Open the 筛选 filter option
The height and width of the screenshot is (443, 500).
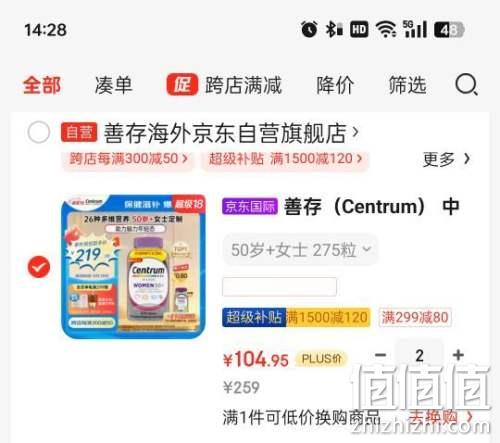[x=407, y=85]
